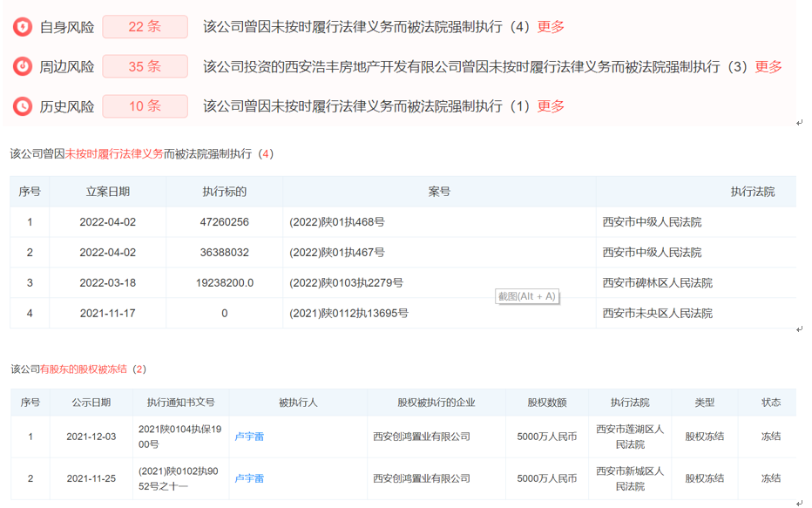Click the 截图(Alt + A) tooltip

(x=526, y=296)
